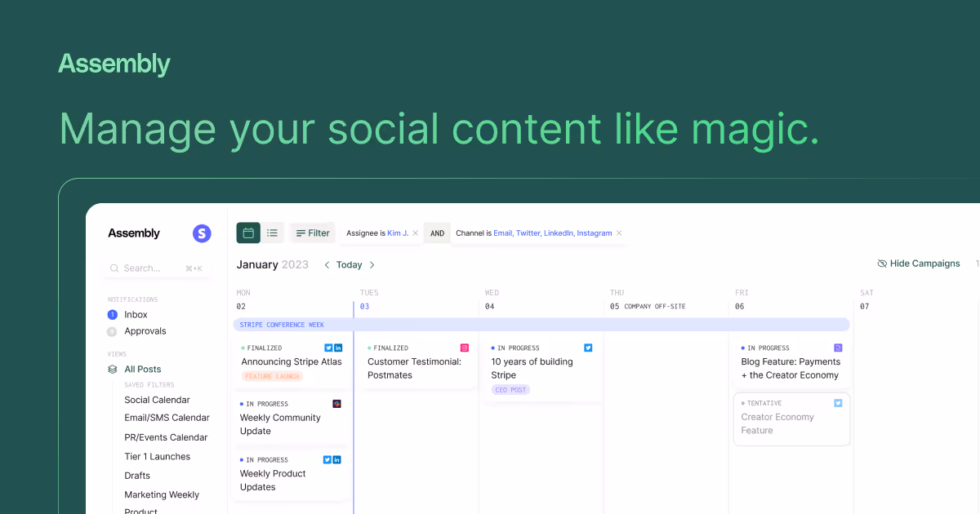Open Inbox in sidebar

click(x=136, y=314)
